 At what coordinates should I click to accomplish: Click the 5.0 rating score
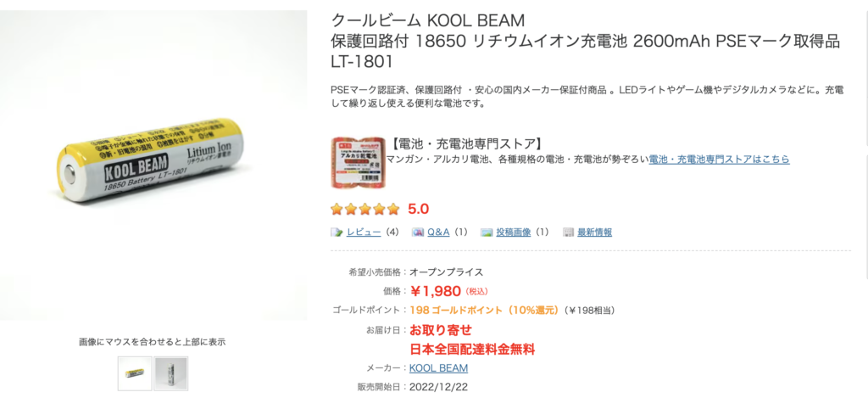coord(419,208)
